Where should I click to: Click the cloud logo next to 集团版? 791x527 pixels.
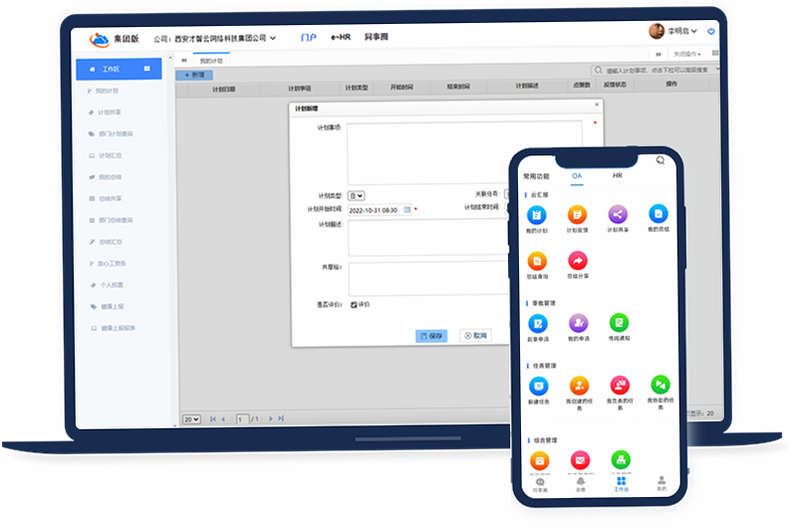99,39
